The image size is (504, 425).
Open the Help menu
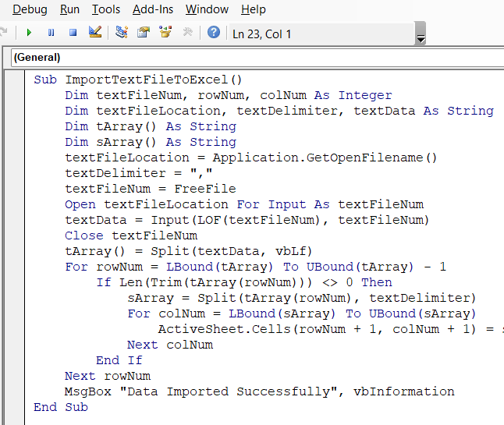(254, 9)
